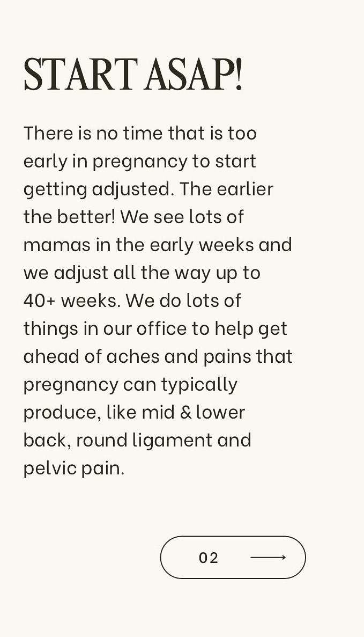Click the text 'getting adjusted. The earlier'
The width and height of the screenshot is (364, 637).
pos(148,189)
